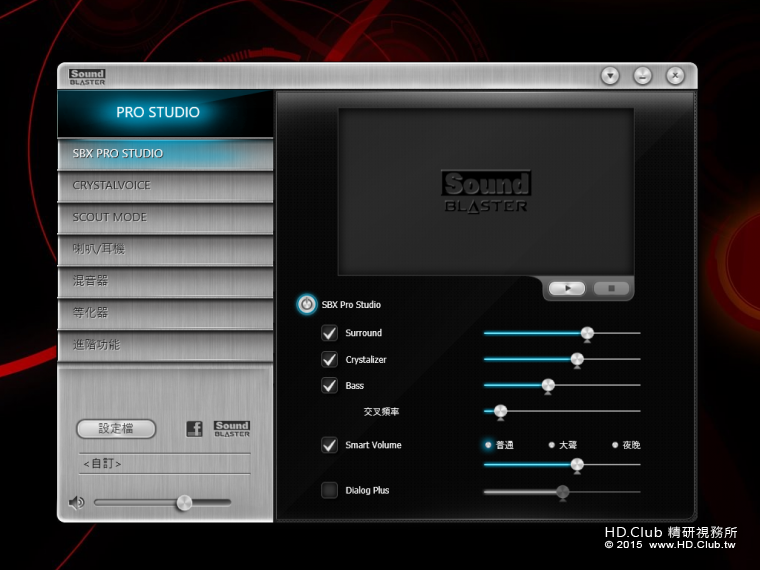Click the Bass level slider handle
Image resolution: width=760 pixels, height=570 pixels.
(x=548, y=386)
